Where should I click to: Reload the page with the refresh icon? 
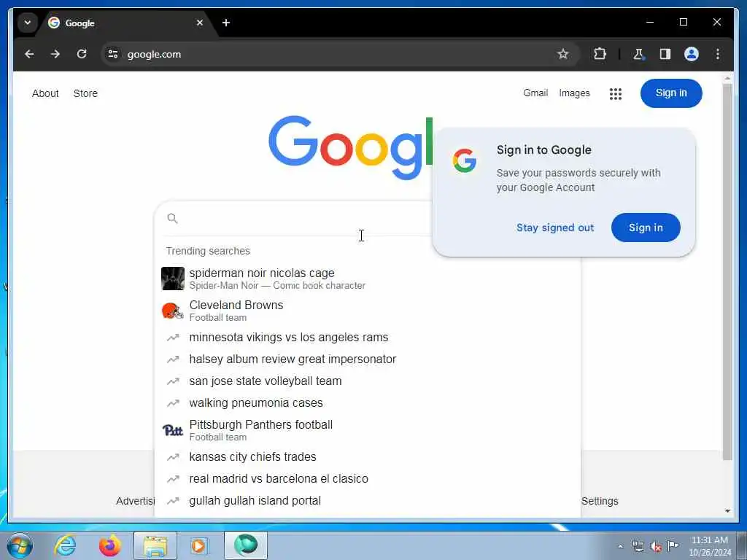(82, 54)
